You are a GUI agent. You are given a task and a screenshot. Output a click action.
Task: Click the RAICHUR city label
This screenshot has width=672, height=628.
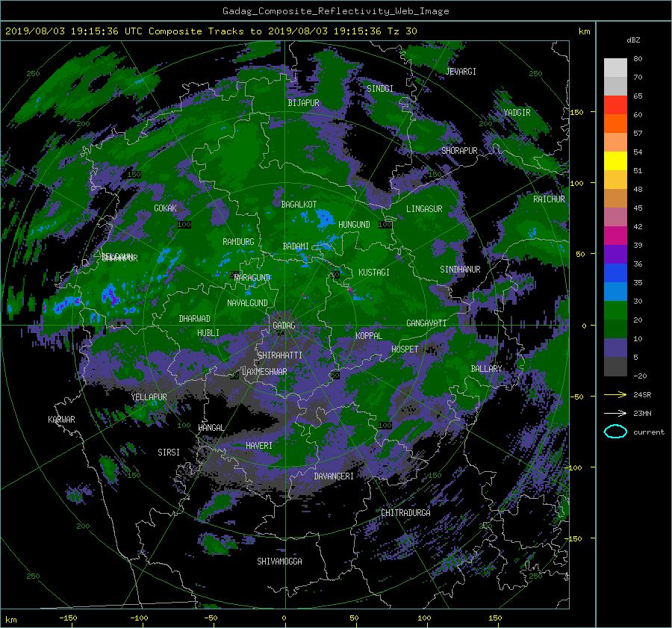(x=549, y=199)
